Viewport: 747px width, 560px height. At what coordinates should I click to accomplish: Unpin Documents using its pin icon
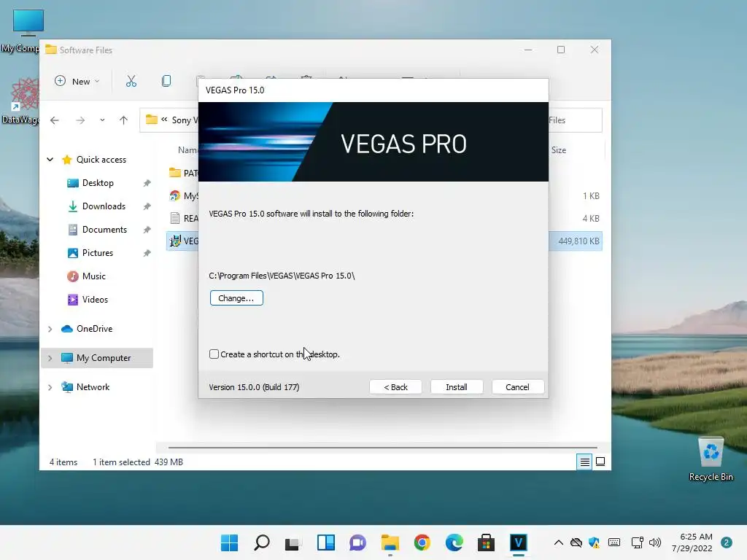point(147,230)
